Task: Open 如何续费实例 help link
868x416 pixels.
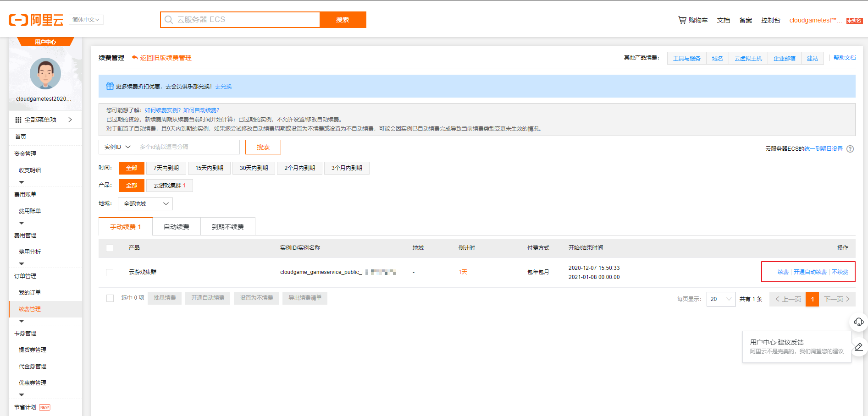Action: [x=163, y=110]
